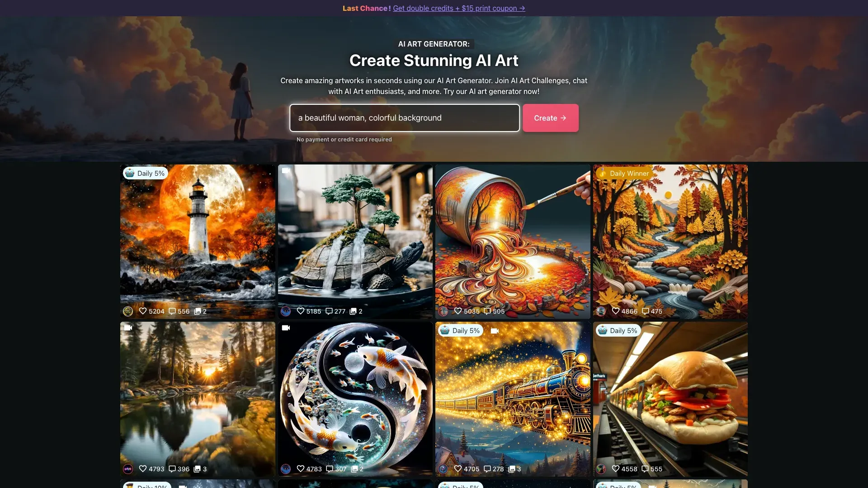This screenshot has height=488, width=868.
Task: Open comments on the lighthouse artwork (556)
Action: pos(172,311)
